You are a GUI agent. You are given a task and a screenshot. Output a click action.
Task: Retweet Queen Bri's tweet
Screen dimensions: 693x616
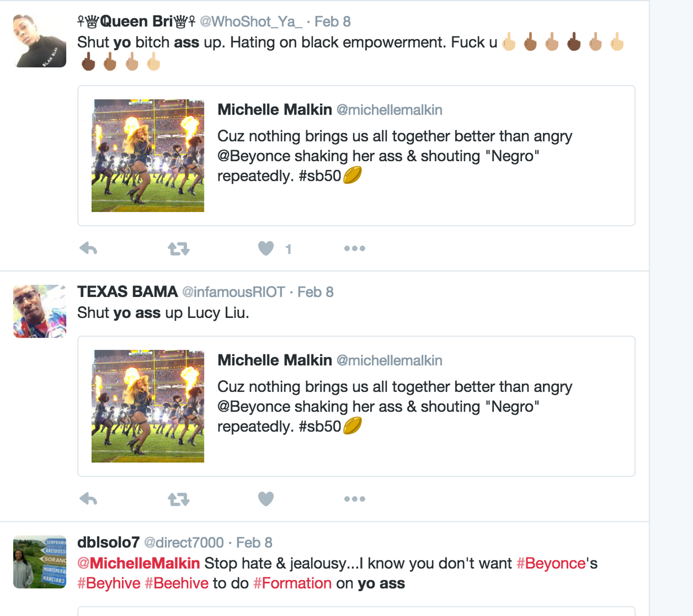(x=178, y=249)
